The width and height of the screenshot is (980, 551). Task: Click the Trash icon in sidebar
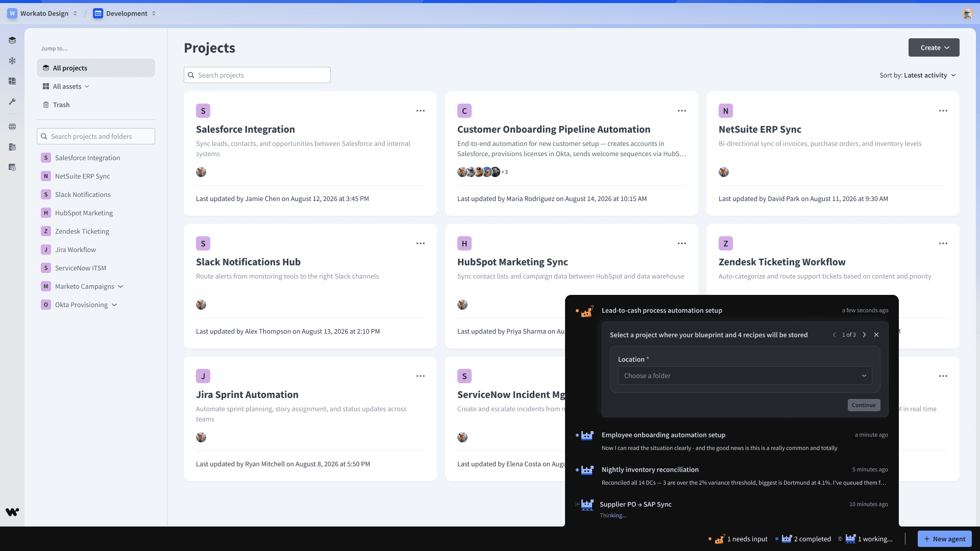[x=46, y=105]
